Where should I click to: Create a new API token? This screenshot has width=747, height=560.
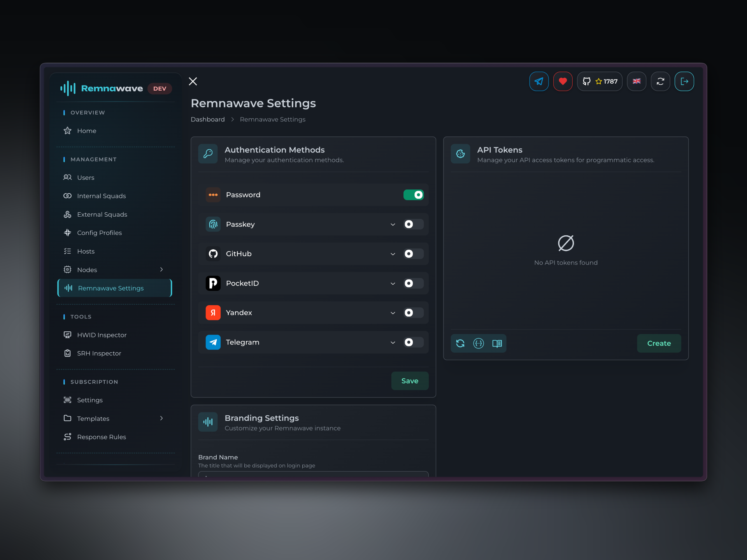[659, 343]
